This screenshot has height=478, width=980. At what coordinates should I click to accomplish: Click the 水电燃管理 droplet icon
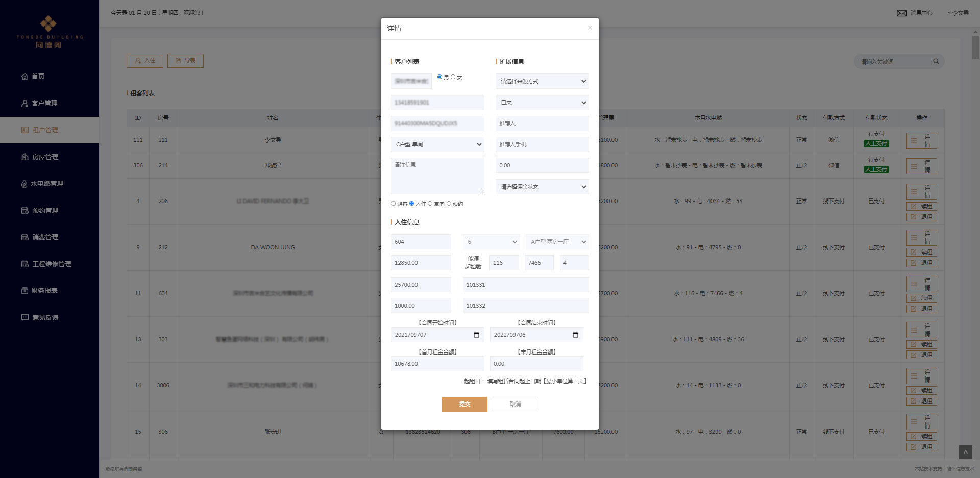click(x=24, y=184)
